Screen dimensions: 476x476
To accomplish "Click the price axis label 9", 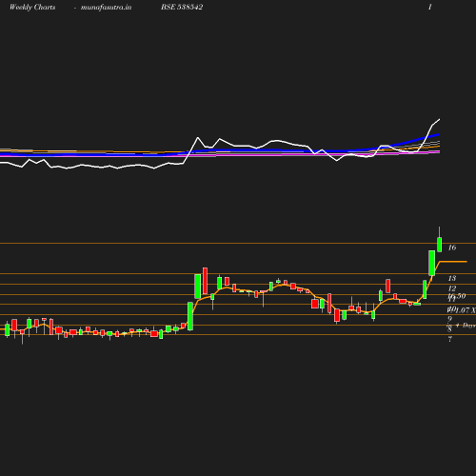I will click(450, 319).
